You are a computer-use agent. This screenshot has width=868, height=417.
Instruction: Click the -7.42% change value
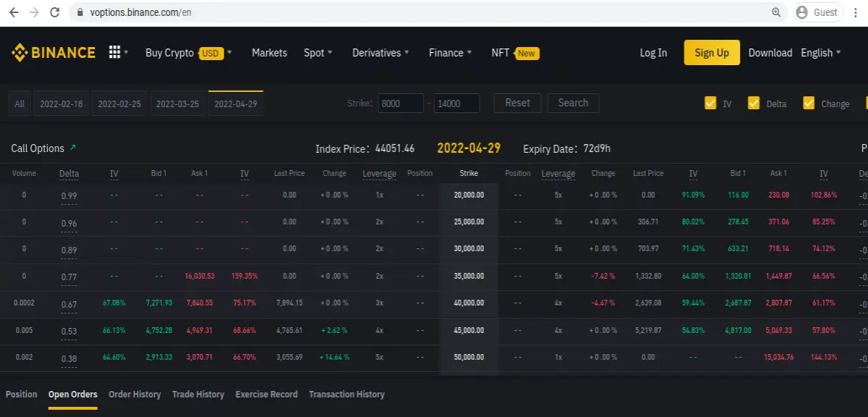click(x=603, y=277)
